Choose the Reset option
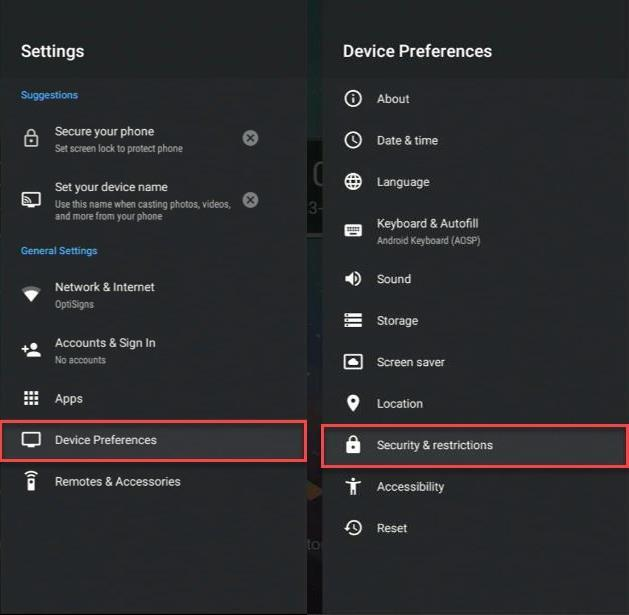 pyautogui.click(x=392, y=528)
